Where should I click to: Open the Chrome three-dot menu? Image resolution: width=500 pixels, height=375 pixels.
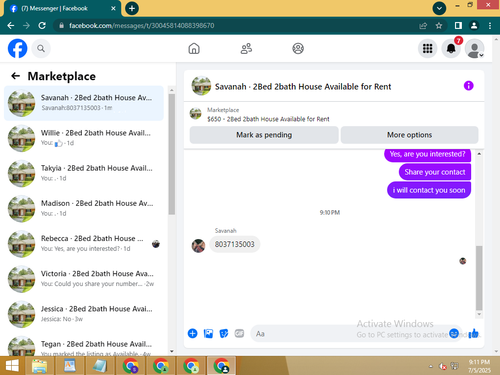tap(490, 26)
